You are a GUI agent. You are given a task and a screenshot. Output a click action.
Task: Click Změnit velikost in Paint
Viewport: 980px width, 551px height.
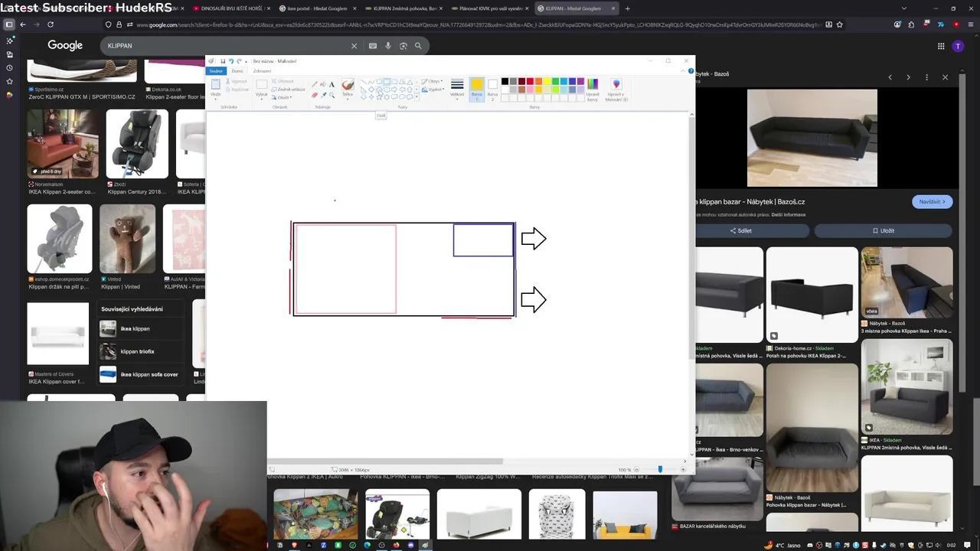tap(288, 90)
